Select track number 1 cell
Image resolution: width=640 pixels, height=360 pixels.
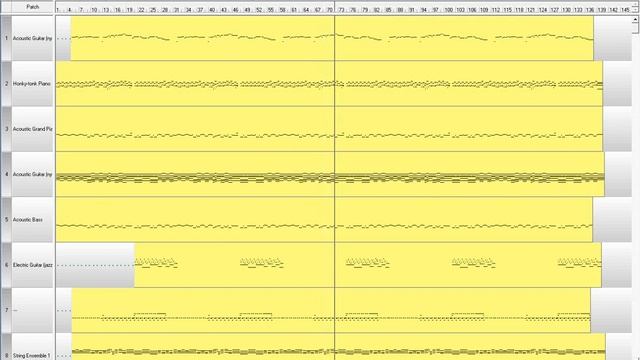click(x=6, y=38)
